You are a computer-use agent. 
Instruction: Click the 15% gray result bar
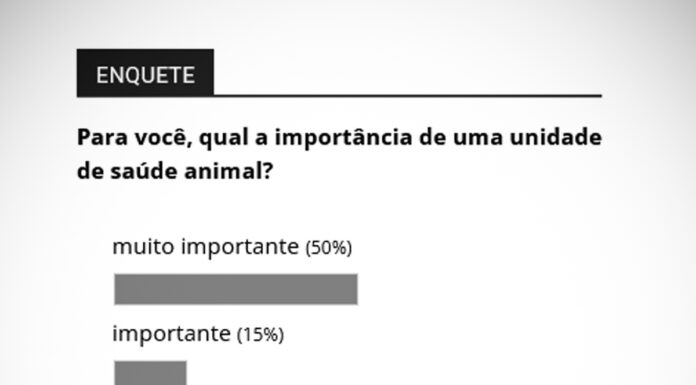pos(150,373)
